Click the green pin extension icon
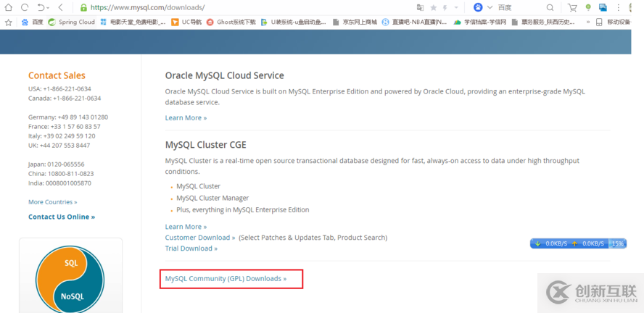Viewport: 644px width, 313px height. pos(588,7)
